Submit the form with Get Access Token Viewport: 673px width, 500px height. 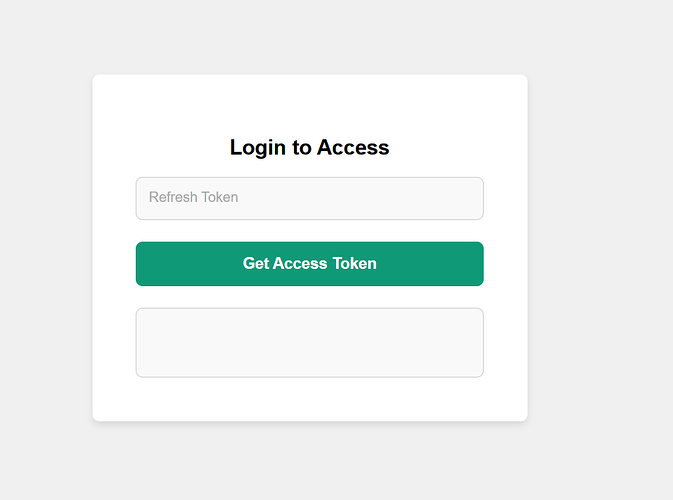pos(309,264)
